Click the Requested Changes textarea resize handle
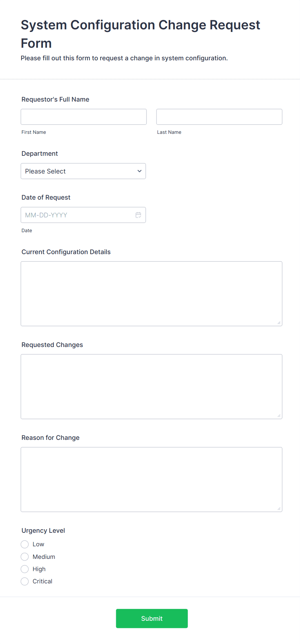 tap(279, 416)
